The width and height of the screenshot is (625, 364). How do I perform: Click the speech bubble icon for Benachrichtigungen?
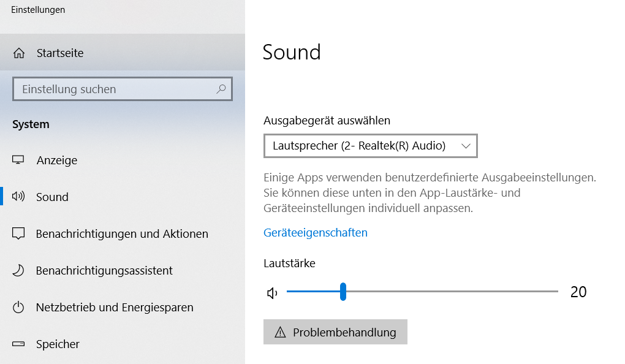click(x=18, y=233)
